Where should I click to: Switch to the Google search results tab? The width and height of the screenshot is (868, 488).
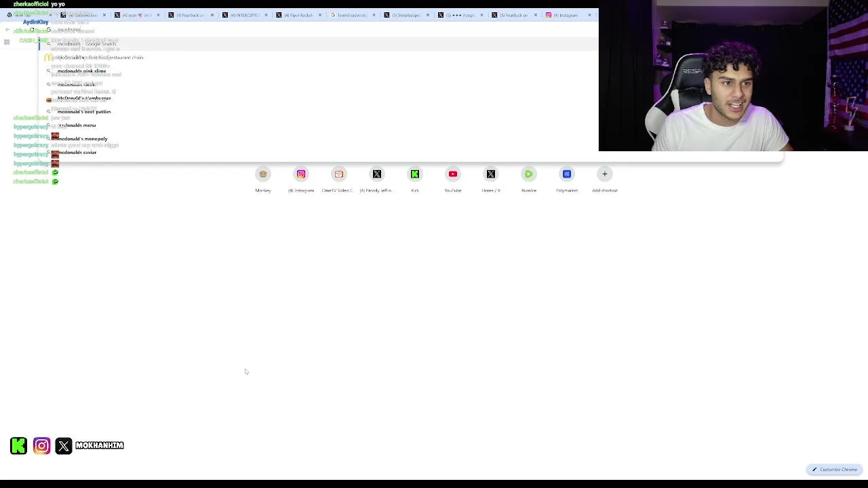[351, 15]
